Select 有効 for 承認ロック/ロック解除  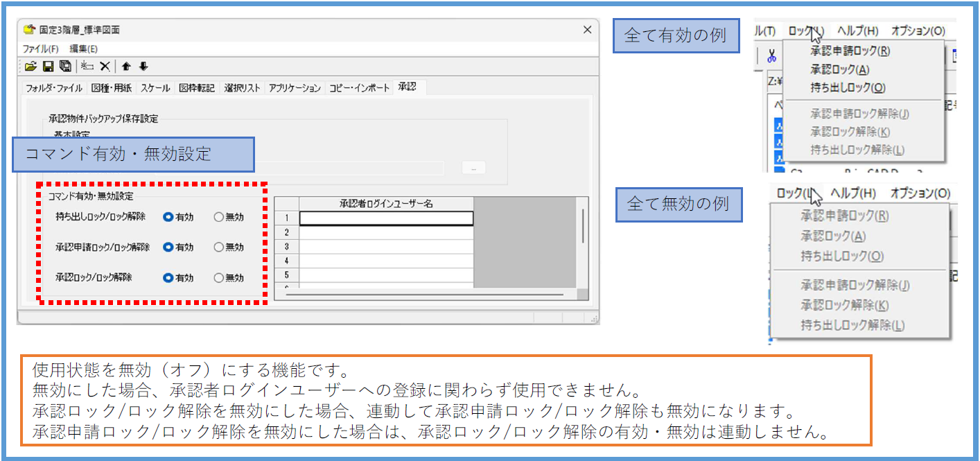coord(168,278)
